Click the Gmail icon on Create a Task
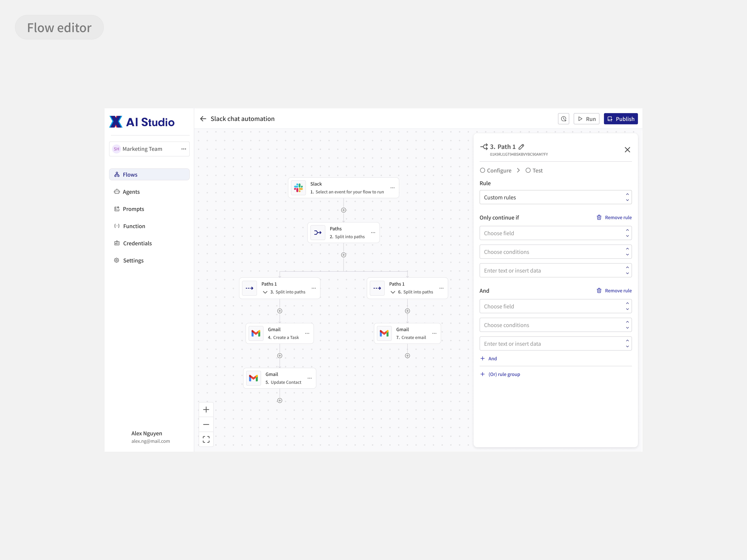Viewport: 747px width, 560px height. coord(256,334)
